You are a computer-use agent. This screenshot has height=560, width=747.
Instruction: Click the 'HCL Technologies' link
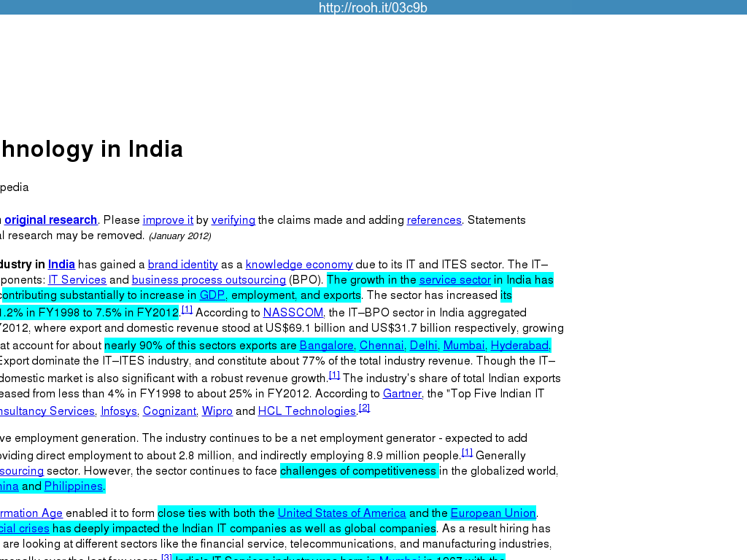point(306,411)
